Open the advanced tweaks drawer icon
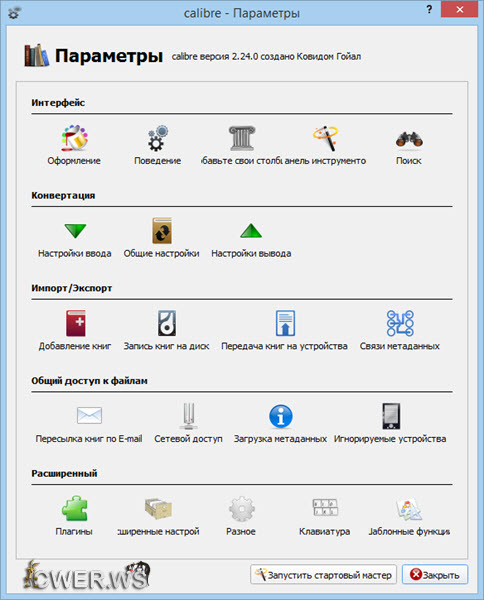This screenshot has width=484, height=600. click(158, 509)
